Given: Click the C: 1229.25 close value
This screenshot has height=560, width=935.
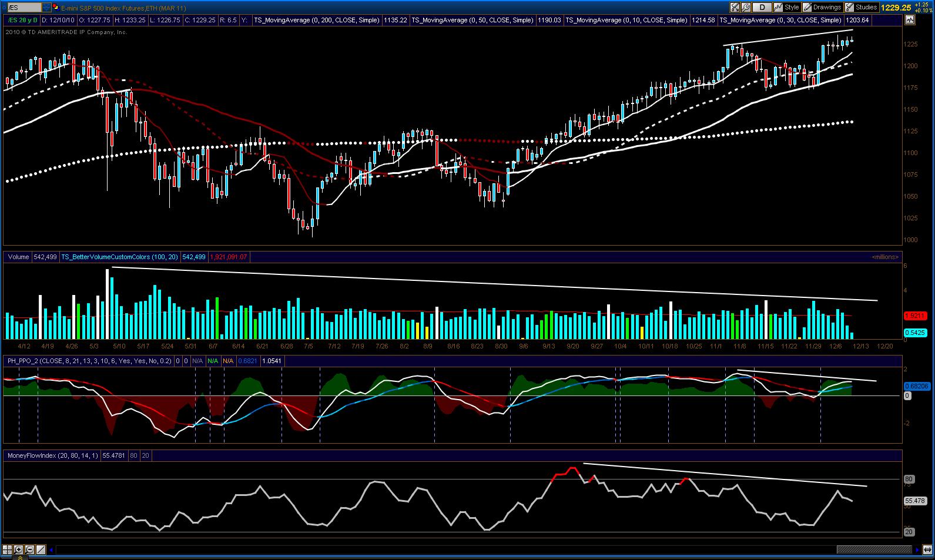Looking at the screenshot, I should [x=200, y=20].
